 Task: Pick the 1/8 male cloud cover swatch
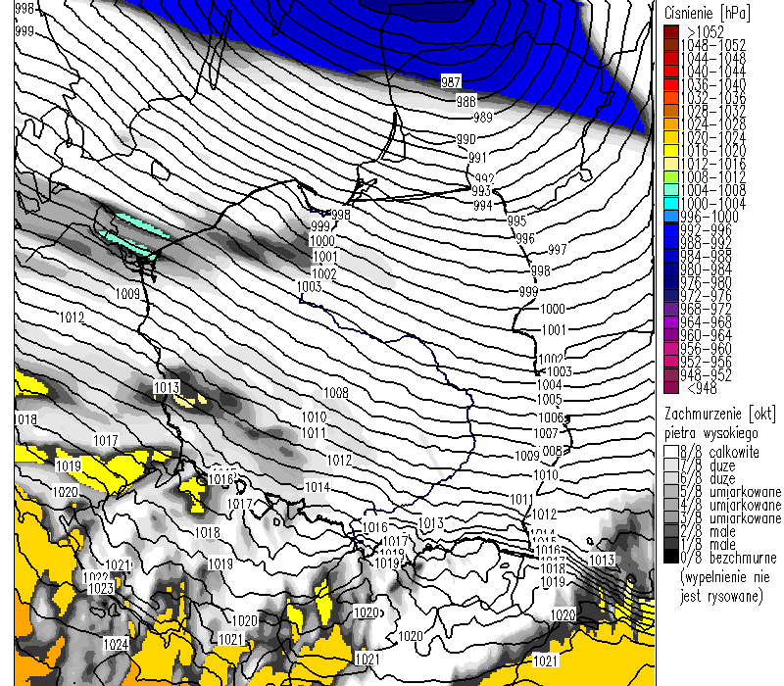pos(671,544)
